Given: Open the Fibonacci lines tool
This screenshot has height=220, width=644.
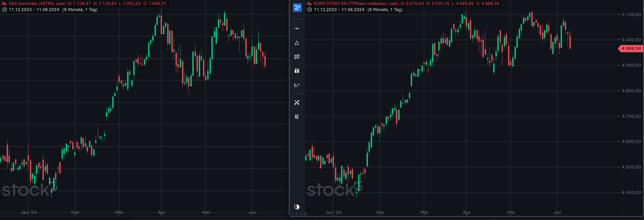Looking at the screenshot, I should [x=297, y=57].
